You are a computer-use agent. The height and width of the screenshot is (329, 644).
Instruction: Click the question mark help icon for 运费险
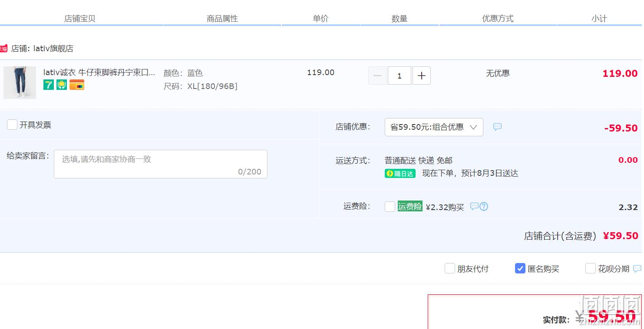point(484,207)
